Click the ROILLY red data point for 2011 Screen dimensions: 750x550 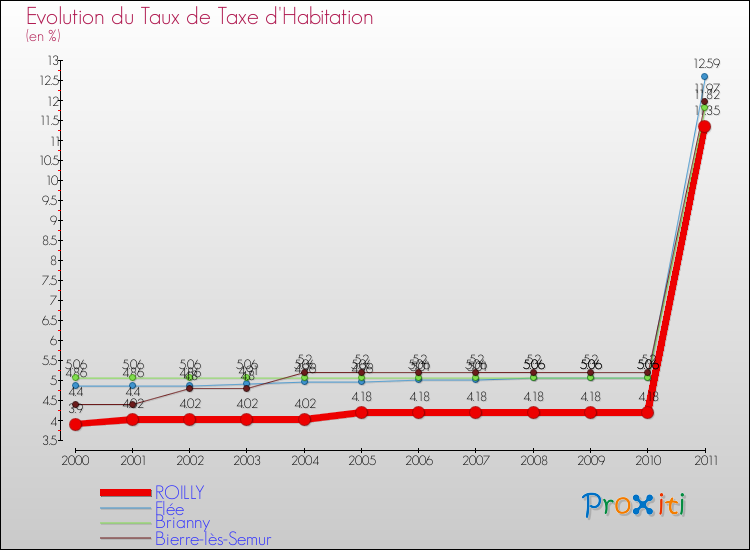[x=704, y=126]
